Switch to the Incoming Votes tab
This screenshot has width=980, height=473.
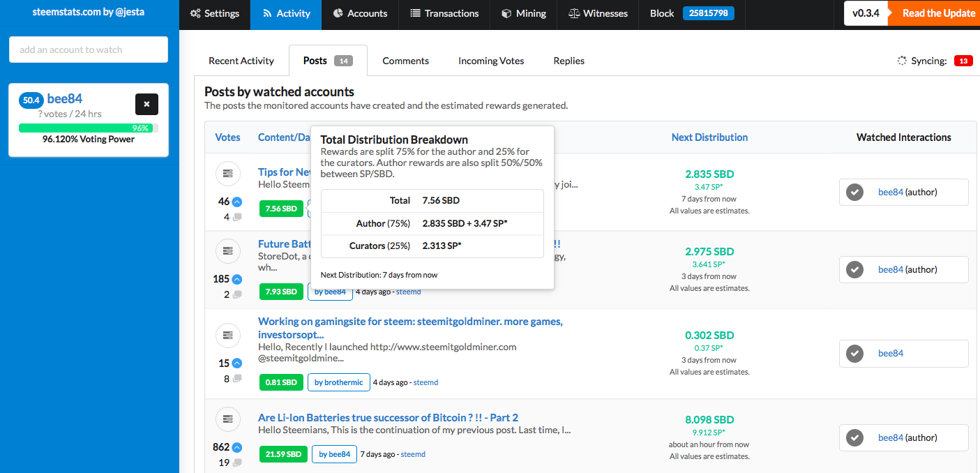point(491,61)
